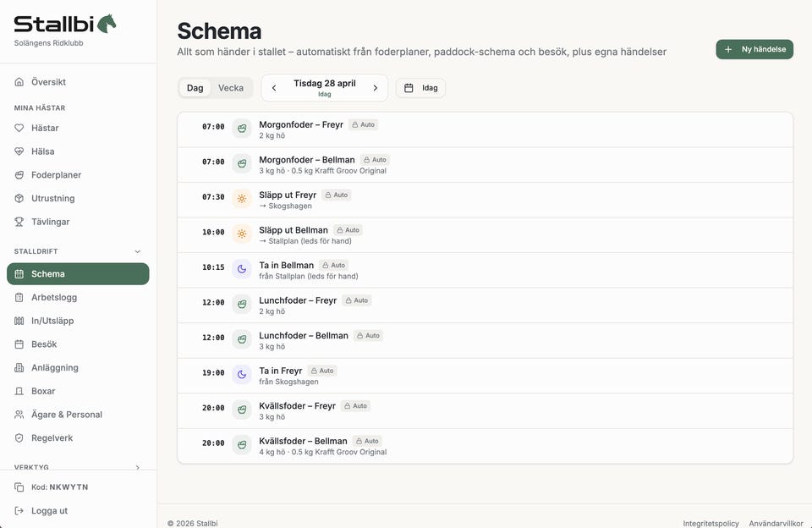This screenshot has width=812, height=528.
Task: Click the shield icon for Regelverk
Action: [x=19, y=438]
